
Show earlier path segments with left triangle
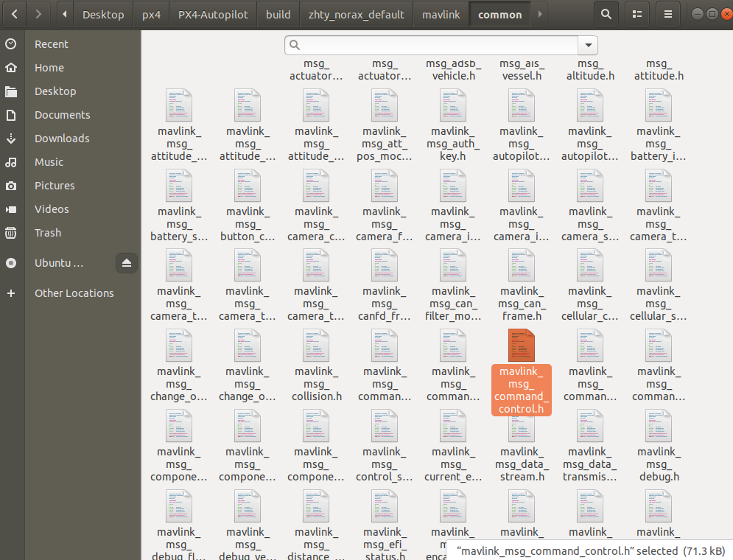[x=65, y=14]
